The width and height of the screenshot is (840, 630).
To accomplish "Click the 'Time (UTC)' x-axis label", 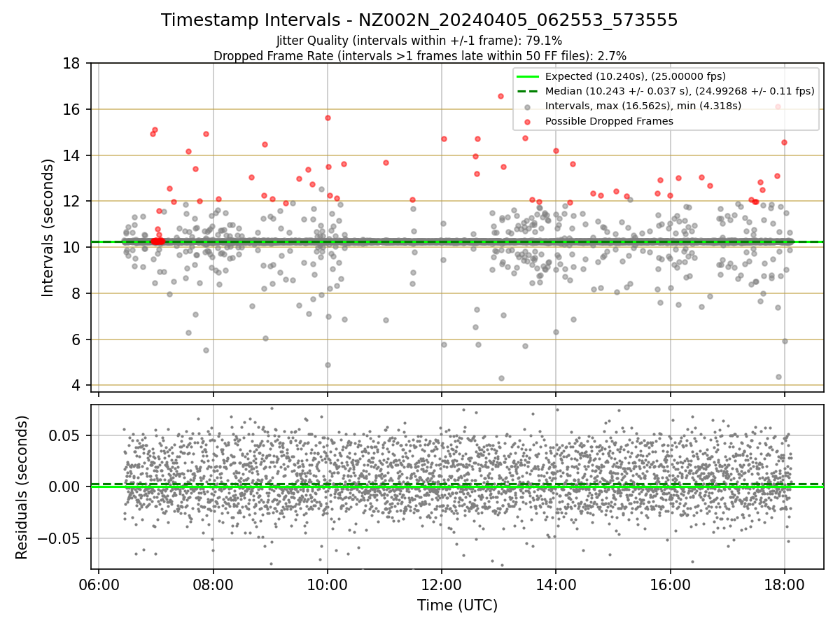I will click(457, 605).
